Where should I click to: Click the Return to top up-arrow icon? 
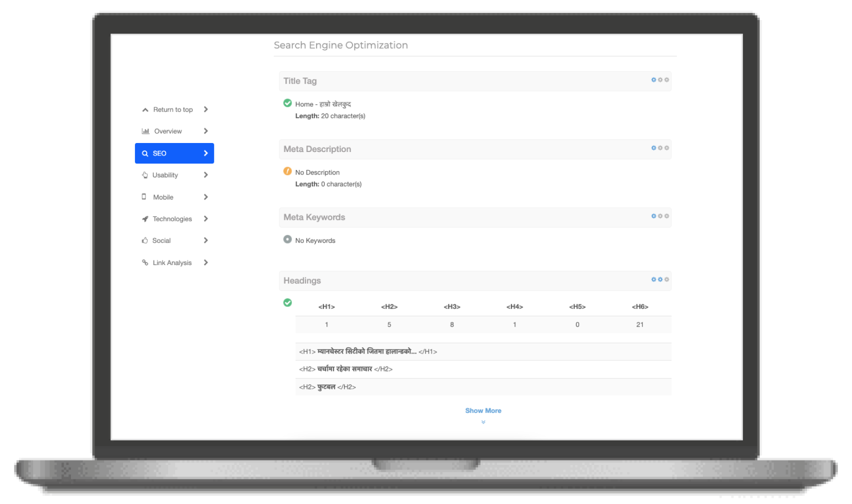tap(145, 110)
